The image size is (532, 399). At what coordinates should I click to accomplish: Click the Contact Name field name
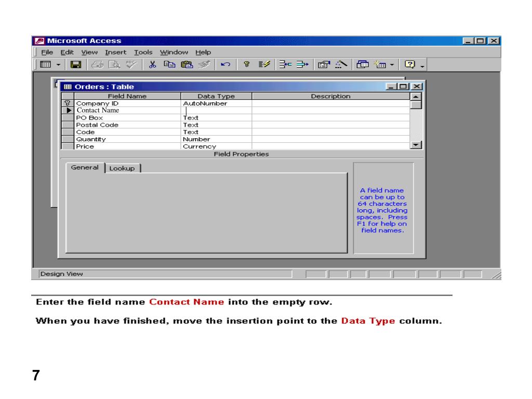click(x=98, y=110)
